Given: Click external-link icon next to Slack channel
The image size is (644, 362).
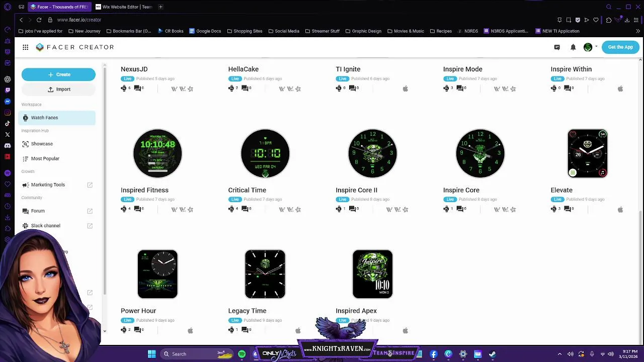Looking at the screenshot, I should [x=90, y=226].
